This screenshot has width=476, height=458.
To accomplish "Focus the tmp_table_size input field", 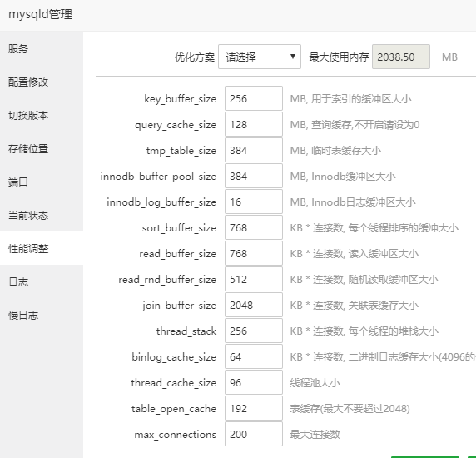I will click(254, 150).
